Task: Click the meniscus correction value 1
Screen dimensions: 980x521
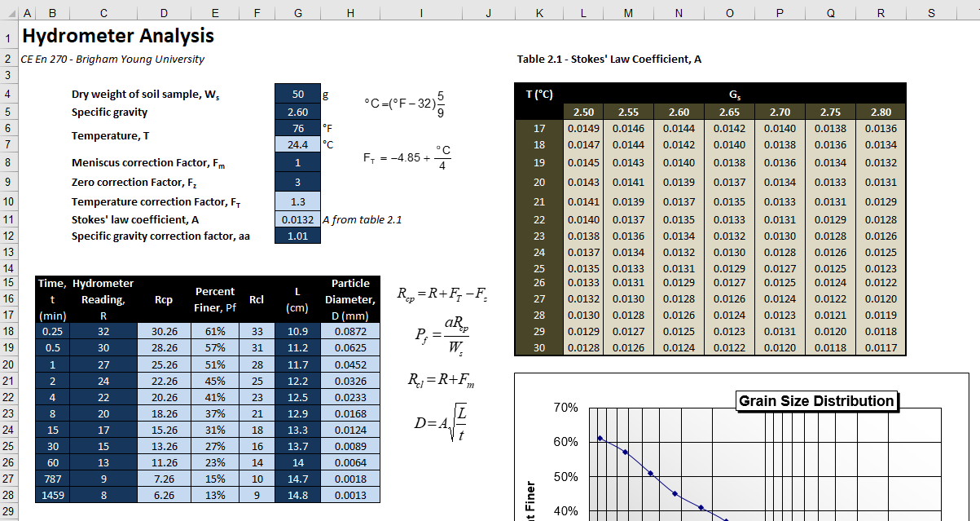Action: click(x=298, y=162)
